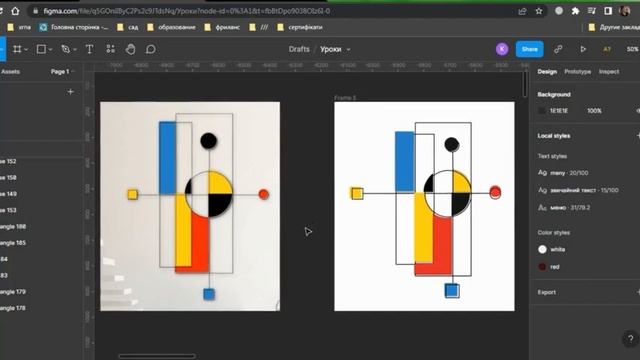Click the browser address bar URL
The width and height of the screenshot is (640, 360).
pyautogui.click(x=187, y=11)
